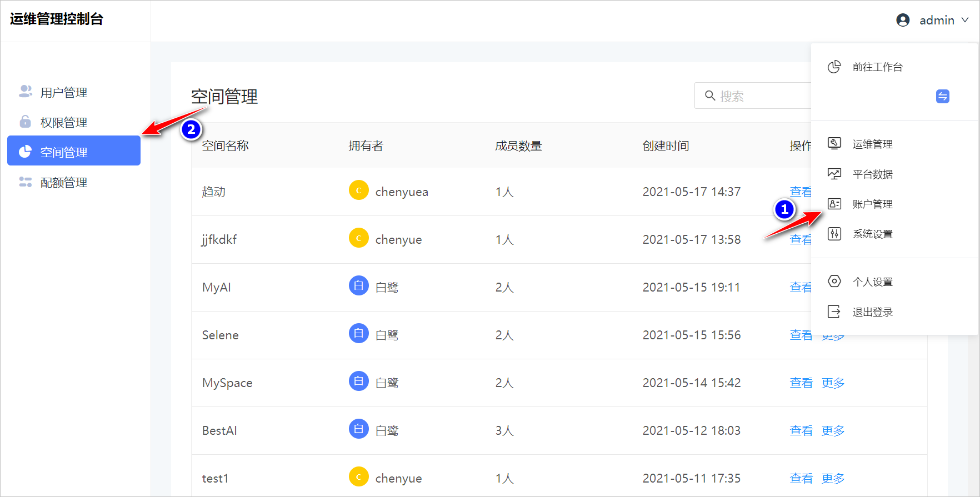Click the chenyuea avatar in 趋动 row
This screenshot has width=980, height=497.
(x=359, y=190)
